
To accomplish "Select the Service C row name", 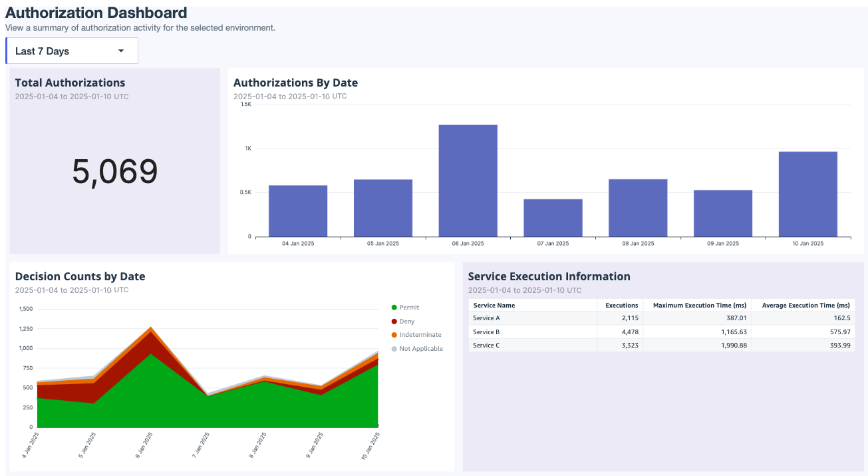I will point(486,345).
